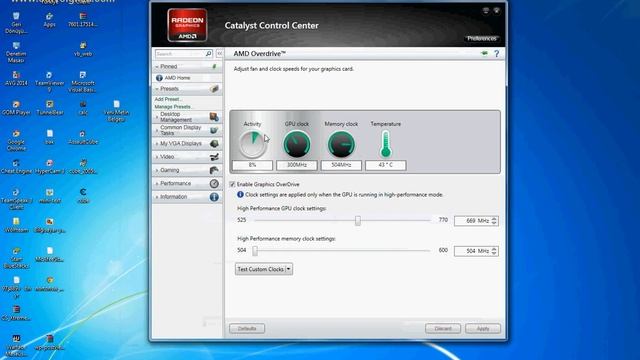Click the green pin icon beside the help button

[484, 53]
